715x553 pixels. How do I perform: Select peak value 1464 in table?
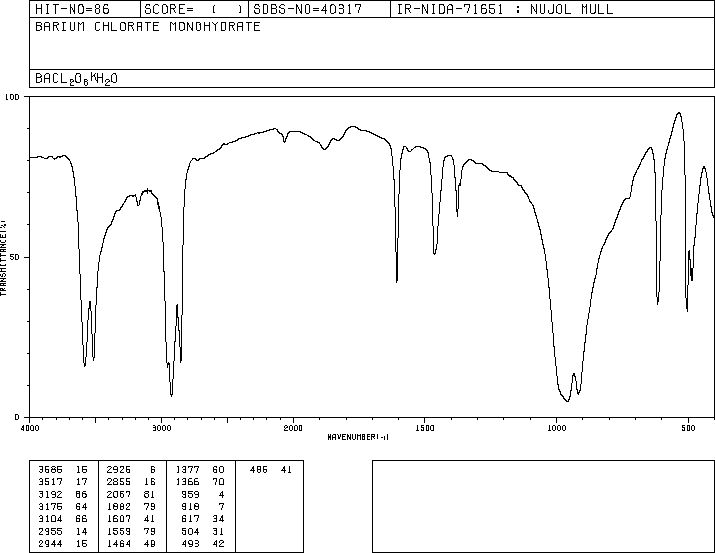[119, 544]
